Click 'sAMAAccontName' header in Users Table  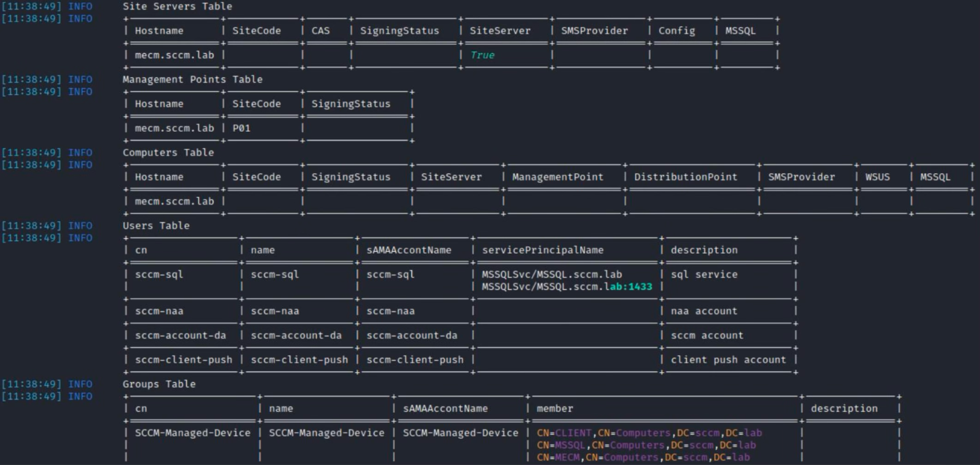pos(409,250)
